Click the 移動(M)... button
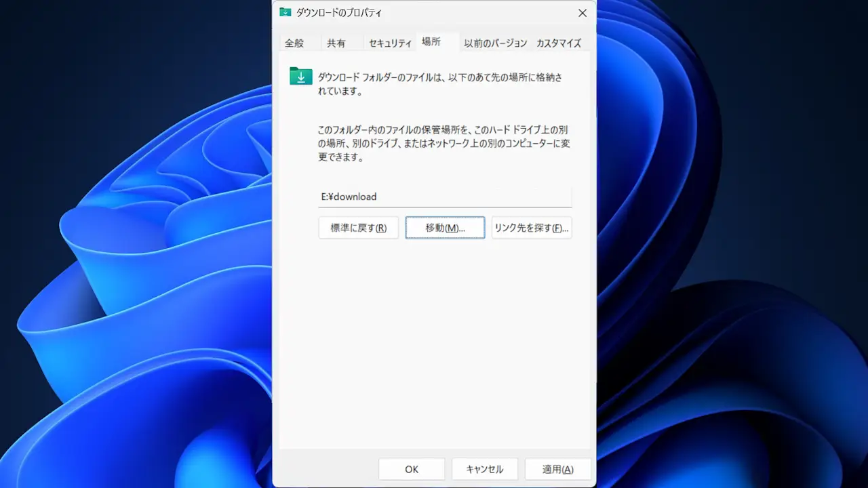The height and width of the screenshot is (488, 868). pos(445,228)
